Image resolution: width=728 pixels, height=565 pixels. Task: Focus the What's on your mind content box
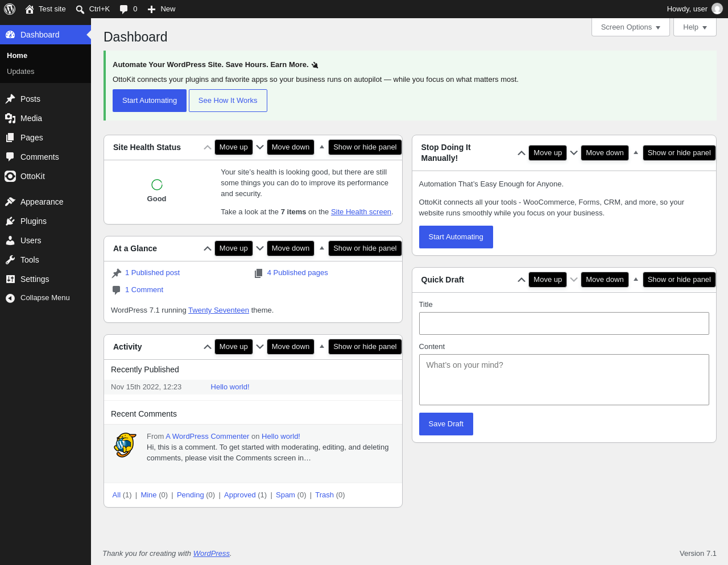pos(564,380)
